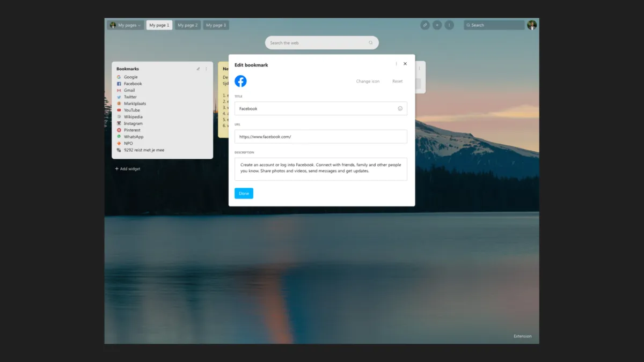Viewport: 644px width, 362px height.
Task: Click the Title field containing Facebook
Action: (x=321, y=108)
